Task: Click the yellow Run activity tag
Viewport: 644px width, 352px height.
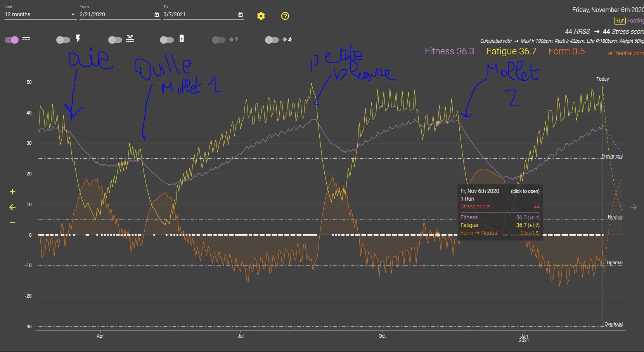Action: coord(620,21)
